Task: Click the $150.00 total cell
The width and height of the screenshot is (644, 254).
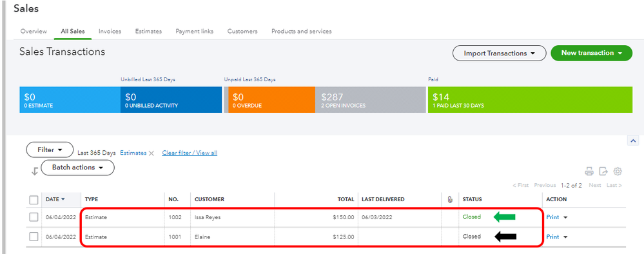Action: (344, 217)
